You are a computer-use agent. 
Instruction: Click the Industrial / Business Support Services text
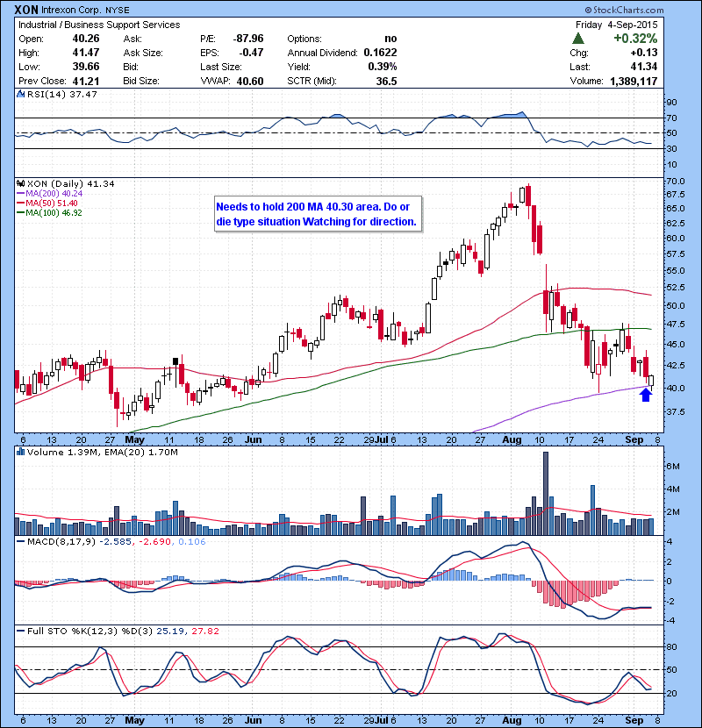[99, 25]
